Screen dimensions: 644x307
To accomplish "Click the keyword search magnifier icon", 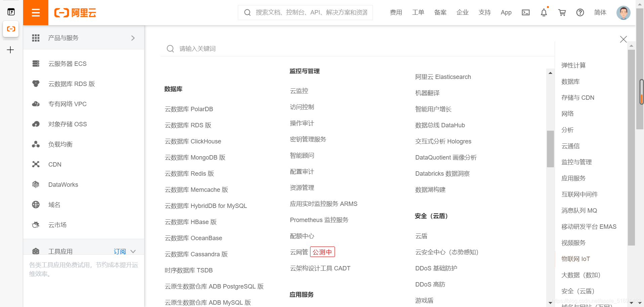I will pyautogui.click(x=170, y=49).
